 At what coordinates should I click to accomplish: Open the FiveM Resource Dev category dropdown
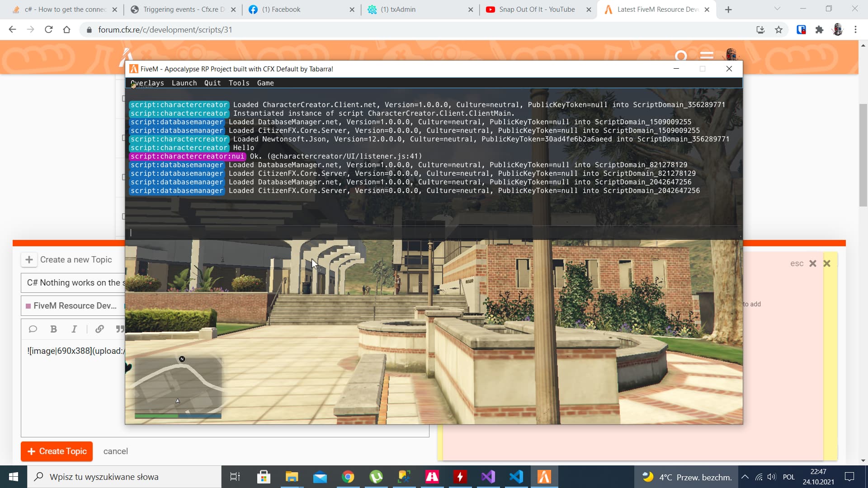click(x=72, y=306)
